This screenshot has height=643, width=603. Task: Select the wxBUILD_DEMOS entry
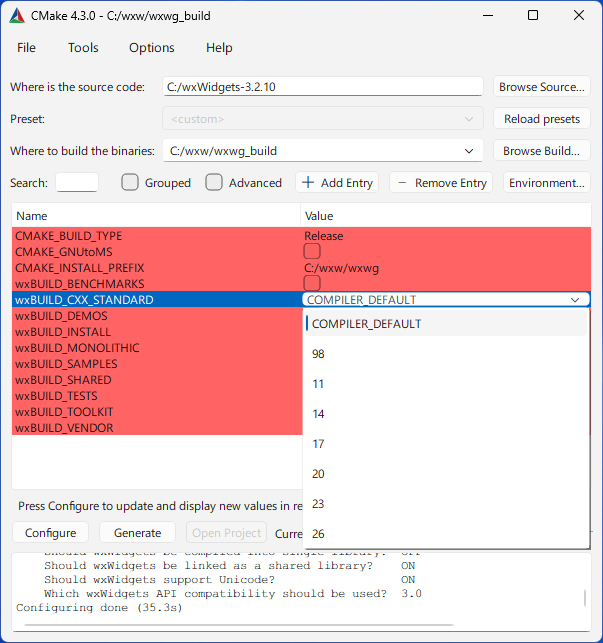(x=62, y=316)
